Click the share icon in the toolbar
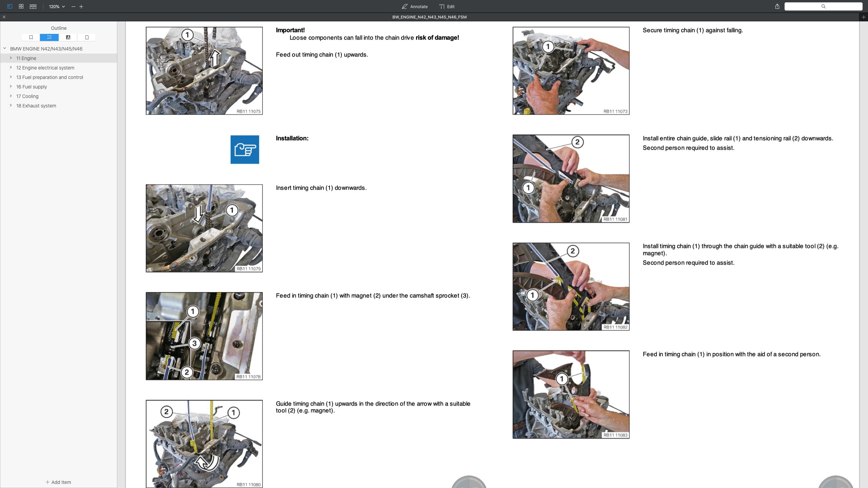Image resolution: width=868 pixels, height=488 pixels. point(777,6)
